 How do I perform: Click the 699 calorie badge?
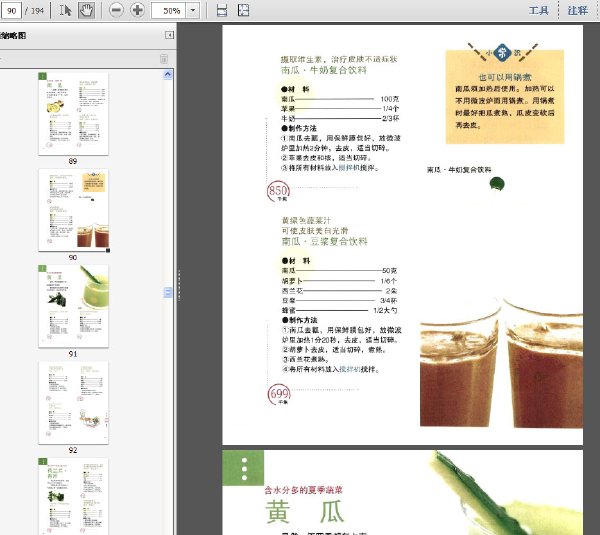coord(279,394)
